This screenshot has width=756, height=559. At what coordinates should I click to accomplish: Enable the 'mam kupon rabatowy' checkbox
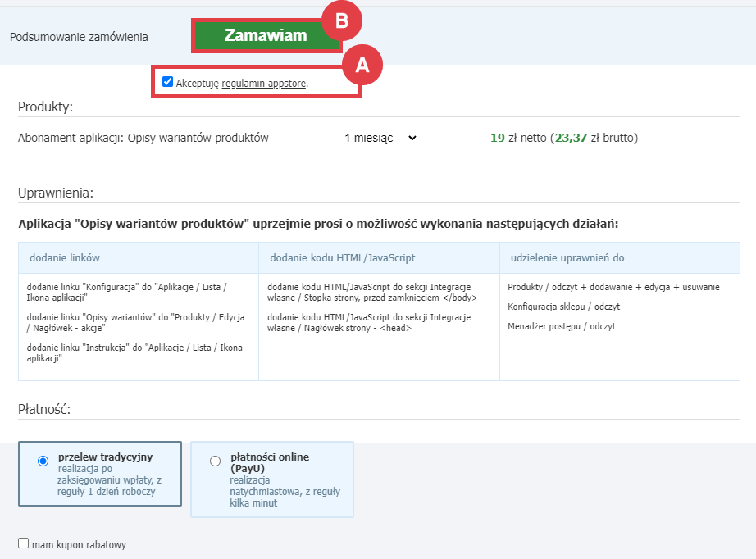point(23,543)
